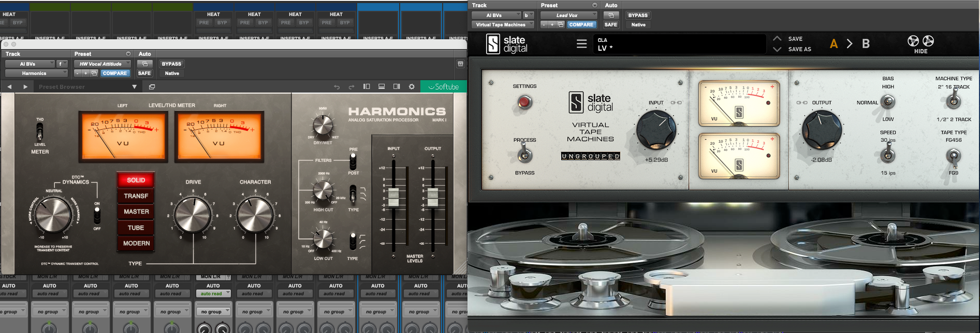
Task: Toggle Harmonics filters PRE/POST switch
Action: point(353,161)
